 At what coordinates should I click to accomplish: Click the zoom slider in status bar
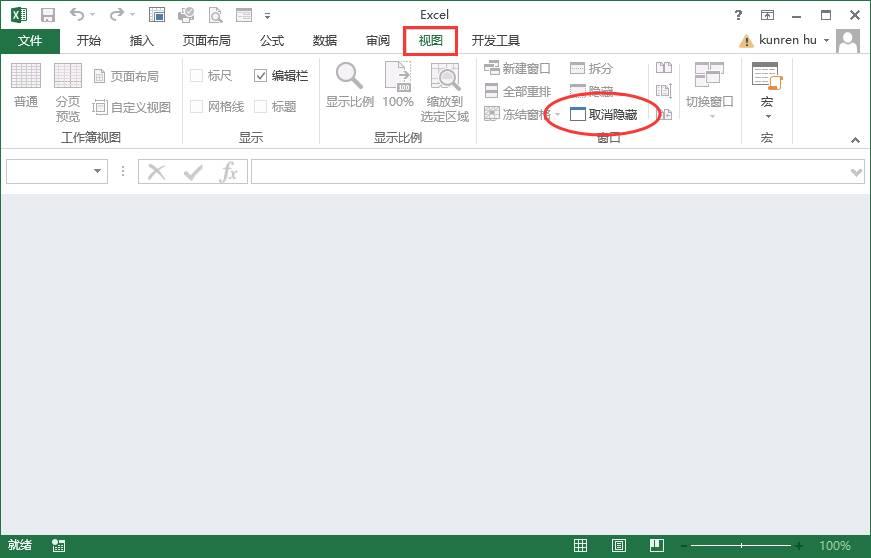click(x=742, y=546)
